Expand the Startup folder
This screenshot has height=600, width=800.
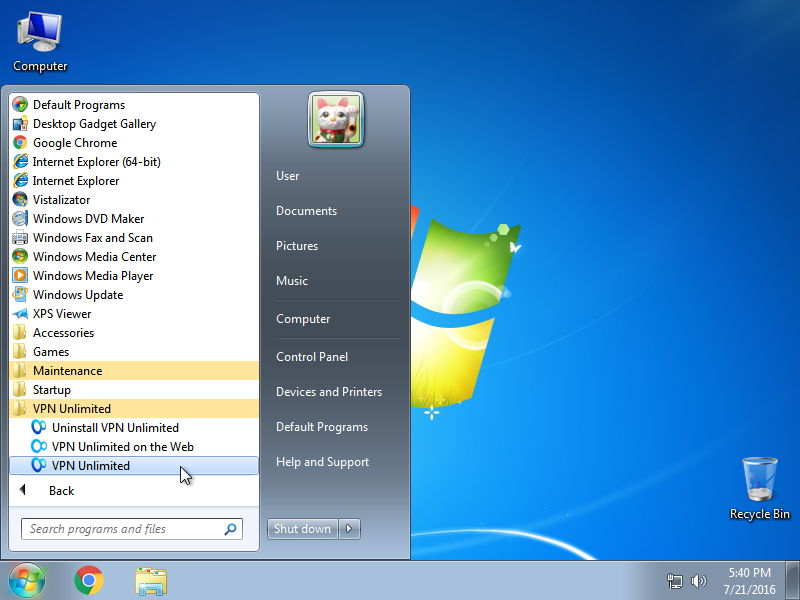click(134, 390)
